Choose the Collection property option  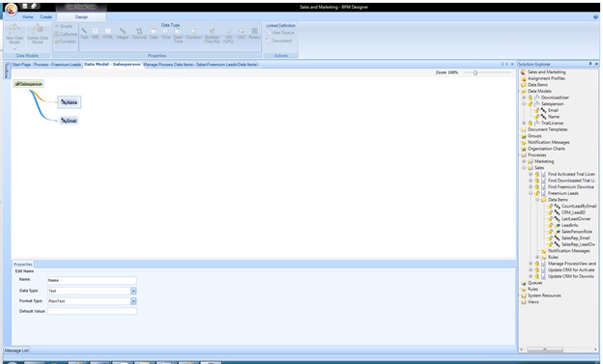(x=66, y=34)
